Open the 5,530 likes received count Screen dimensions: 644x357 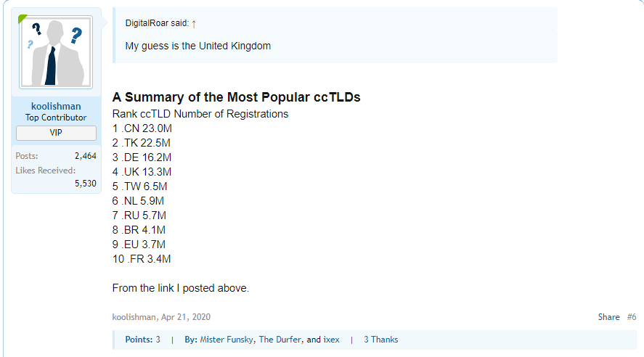pos(85,184)
